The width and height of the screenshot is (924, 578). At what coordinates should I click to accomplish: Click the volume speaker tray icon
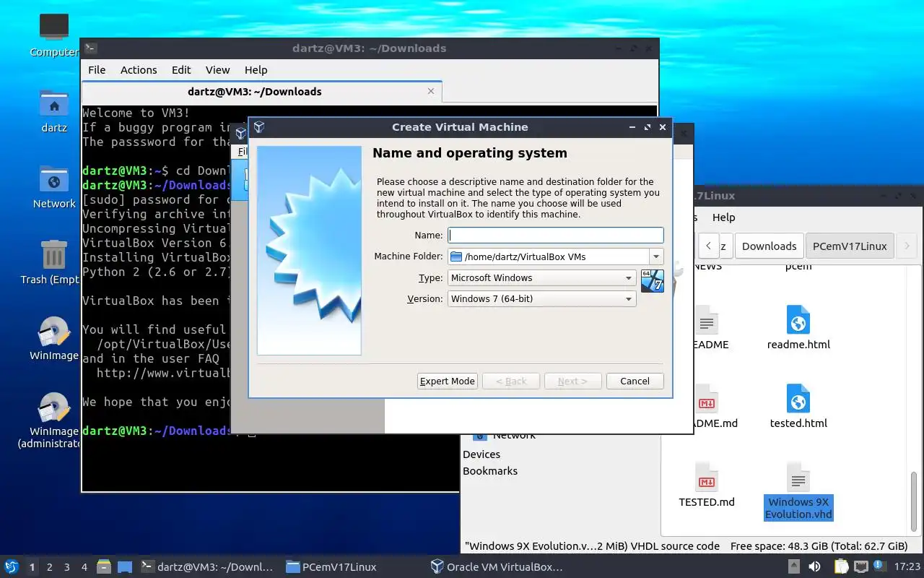coord(814,567)
